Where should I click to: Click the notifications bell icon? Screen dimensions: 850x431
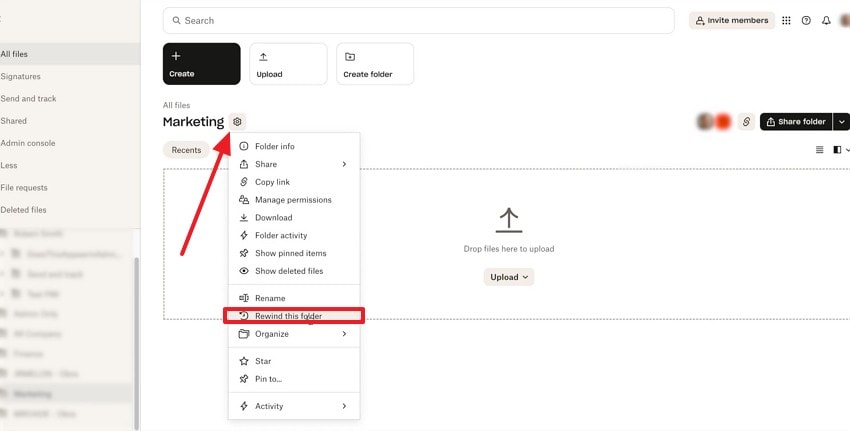point(826,20)
